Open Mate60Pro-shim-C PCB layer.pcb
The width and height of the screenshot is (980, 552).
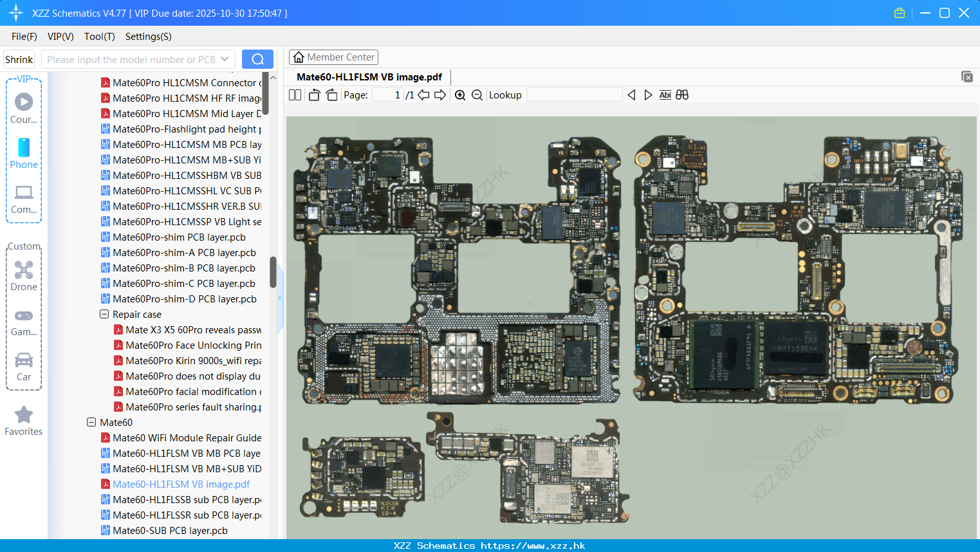pyautogui.click(x=178, y=283)
